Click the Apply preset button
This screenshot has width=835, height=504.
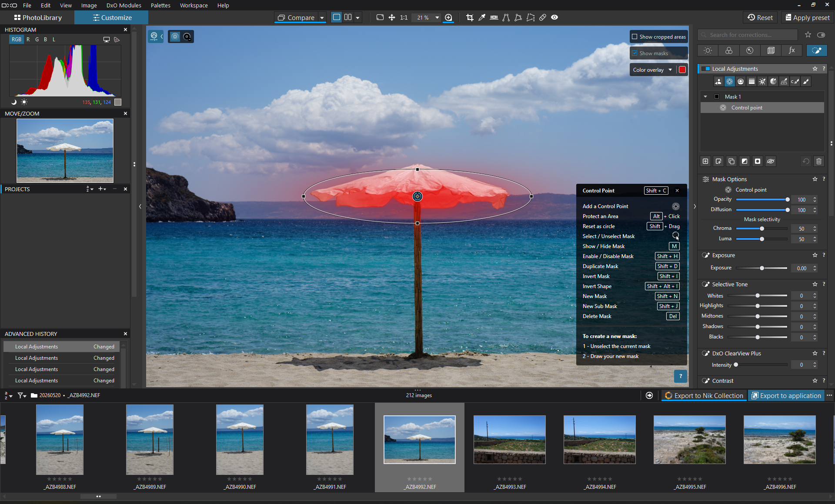(x=807, y=18)
